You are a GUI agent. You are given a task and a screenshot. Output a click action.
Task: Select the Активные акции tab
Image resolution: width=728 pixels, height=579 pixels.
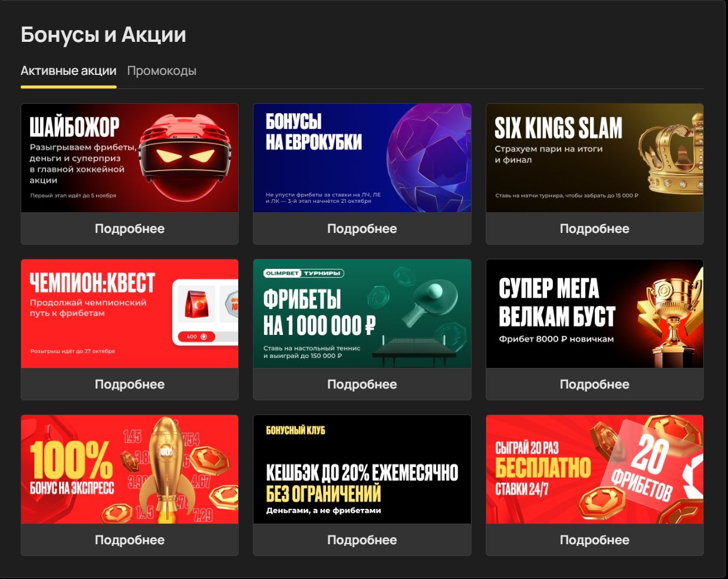tap(68, 71)
